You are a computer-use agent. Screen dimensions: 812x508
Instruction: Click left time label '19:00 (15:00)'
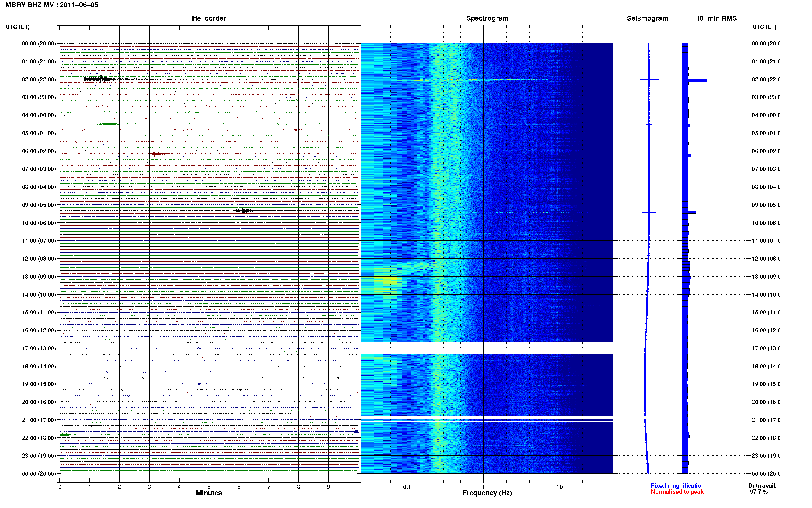tap(39, 384)
